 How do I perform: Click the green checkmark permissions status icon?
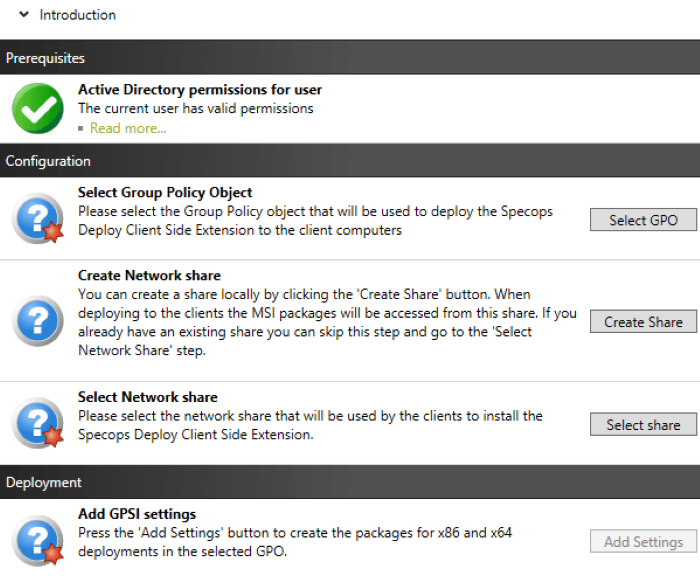(38, 109)
